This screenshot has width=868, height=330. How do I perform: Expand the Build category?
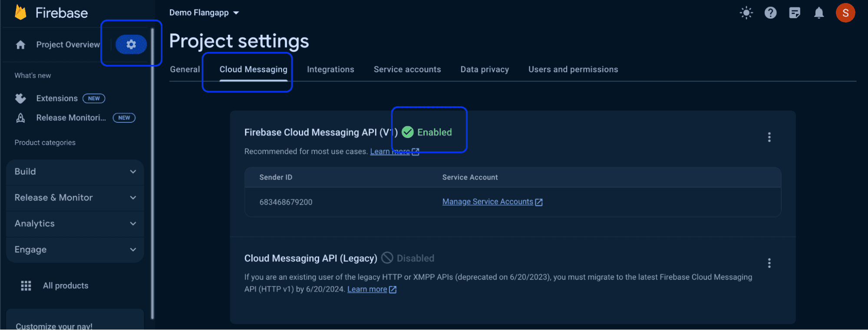point(75,172)
